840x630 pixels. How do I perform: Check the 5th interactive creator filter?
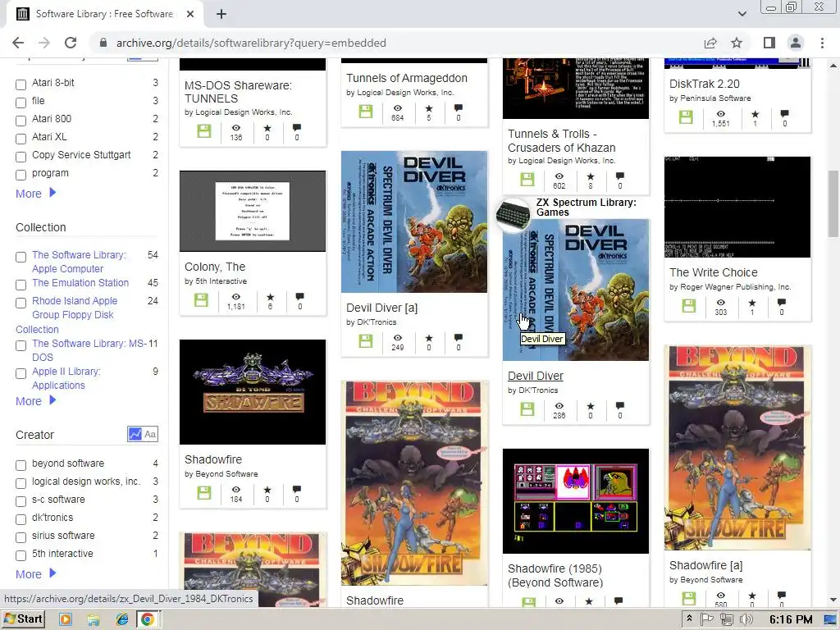21,555
